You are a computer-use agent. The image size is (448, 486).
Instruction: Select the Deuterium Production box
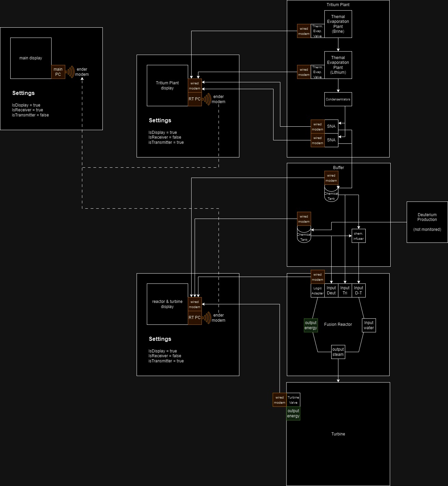[x=427, y=222]
